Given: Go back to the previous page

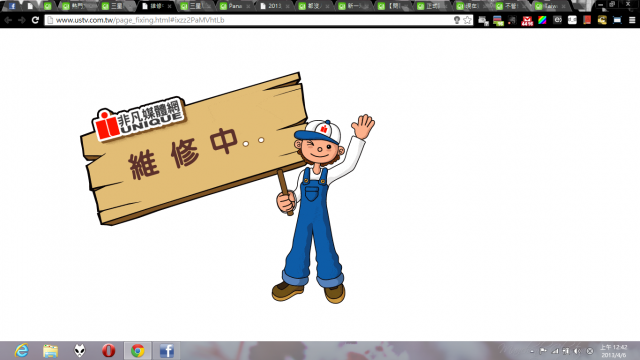Looking at the screenshot, I should (8, 20).
